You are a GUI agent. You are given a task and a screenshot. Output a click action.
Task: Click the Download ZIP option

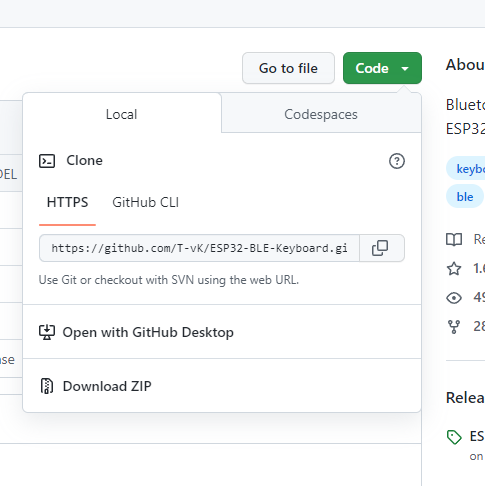[222, 386]
